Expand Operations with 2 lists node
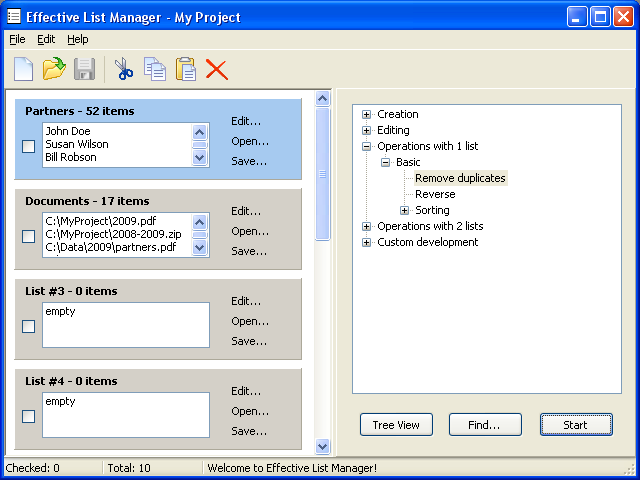 (366, 226)
